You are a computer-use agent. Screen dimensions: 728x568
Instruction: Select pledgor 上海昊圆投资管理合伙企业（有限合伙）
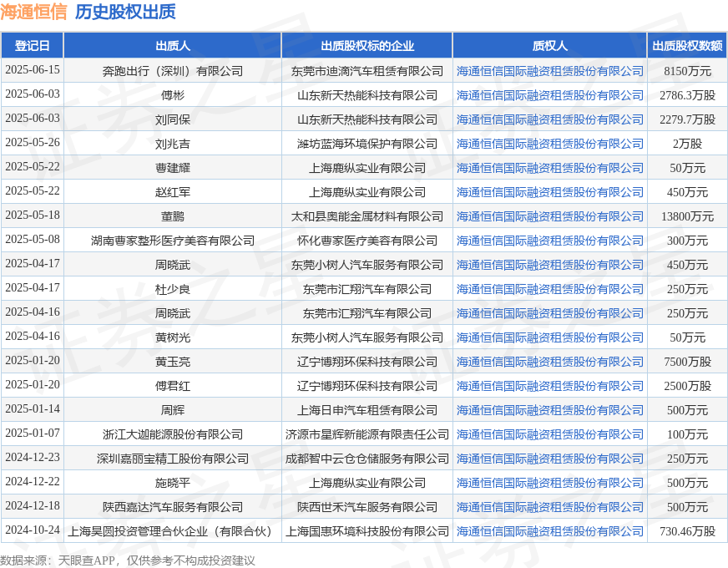click(172, 531)
